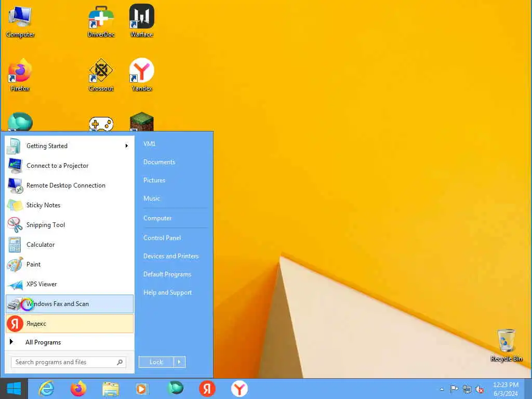Expand All Programs list
Image resolution: width=532 pixels, height=399 pixels.
pyautogui.click(x=70, y=342)
